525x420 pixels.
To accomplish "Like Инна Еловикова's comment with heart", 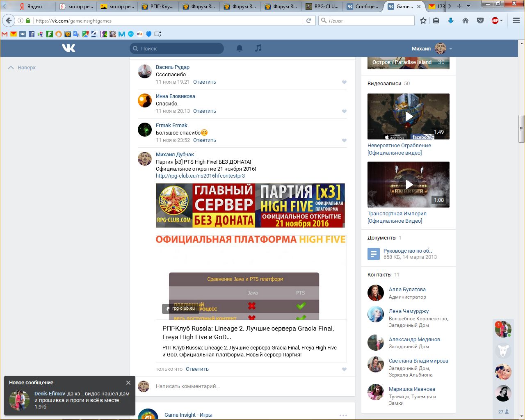I will click(x=344, y=111).
